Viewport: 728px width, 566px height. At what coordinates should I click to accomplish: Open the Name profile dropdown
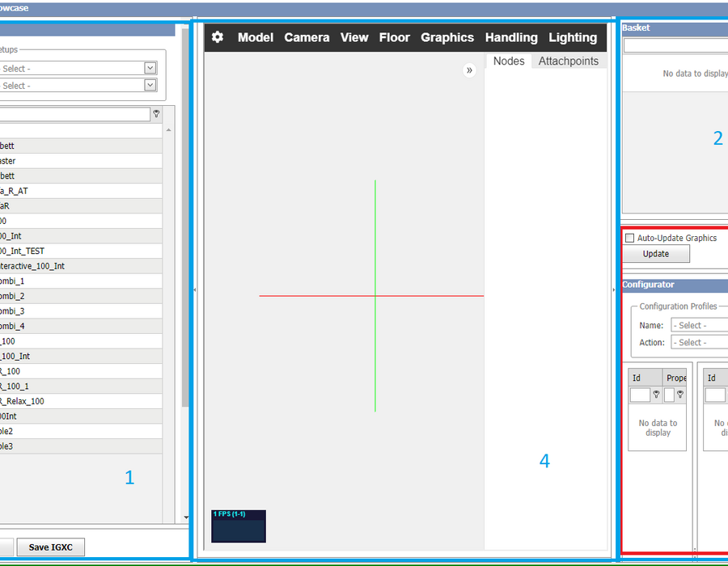tap(699, 325)
